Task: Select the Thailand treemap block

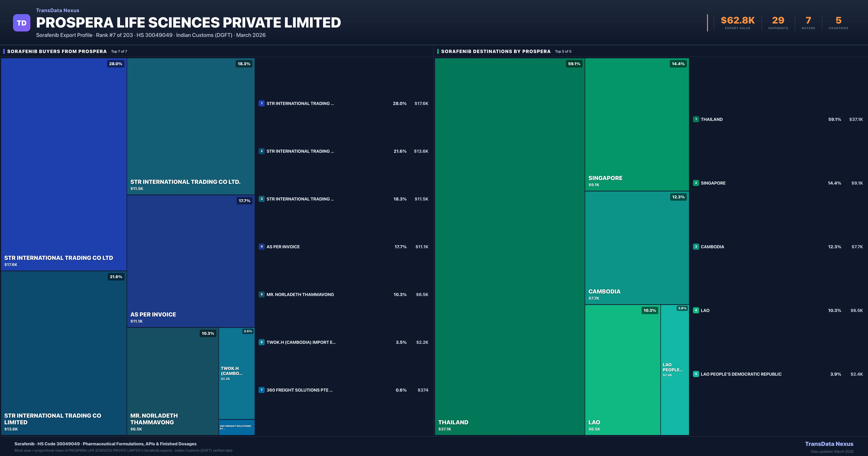Action: click(509, 246)
